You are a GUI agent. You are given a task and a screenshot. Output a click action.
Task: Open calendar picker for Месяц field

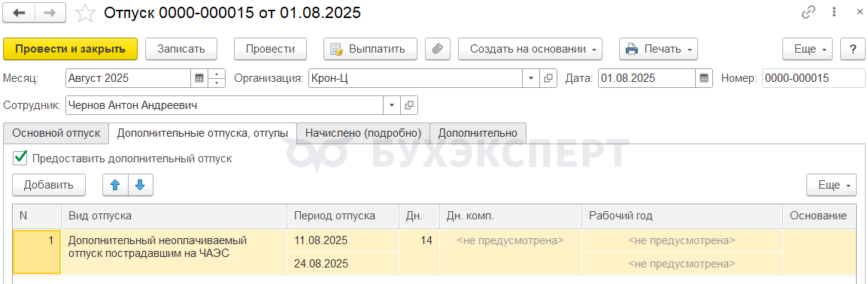point(199,78)
